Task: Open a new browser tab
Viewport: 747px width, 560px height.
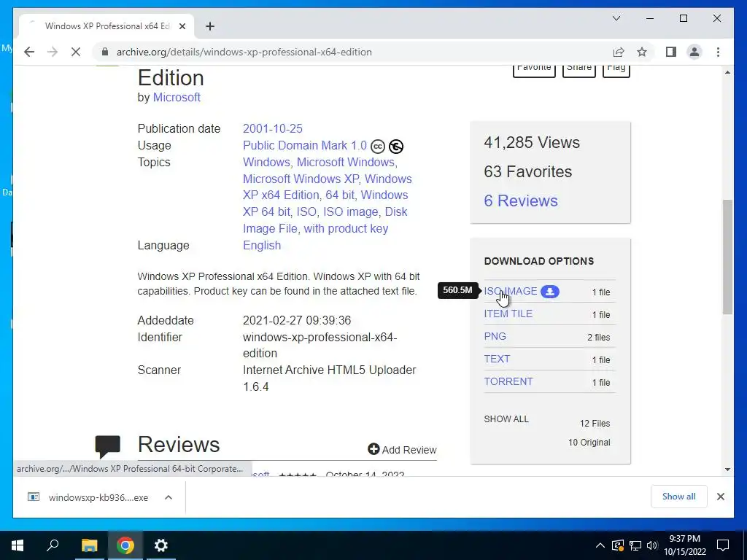Action: [x=210, y=26]
